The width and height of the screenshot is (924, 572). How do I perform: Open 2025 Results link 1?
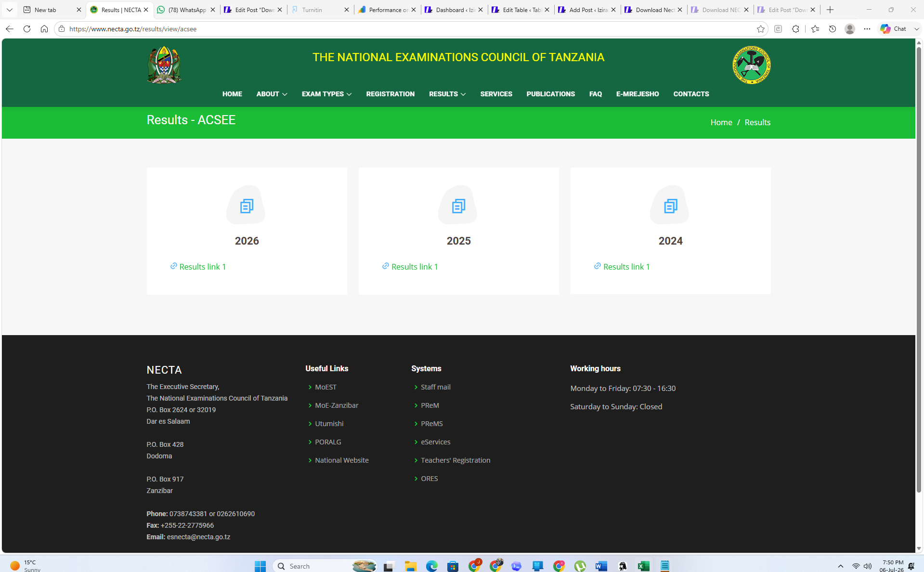pyautogui.click(x=415, y=267)
